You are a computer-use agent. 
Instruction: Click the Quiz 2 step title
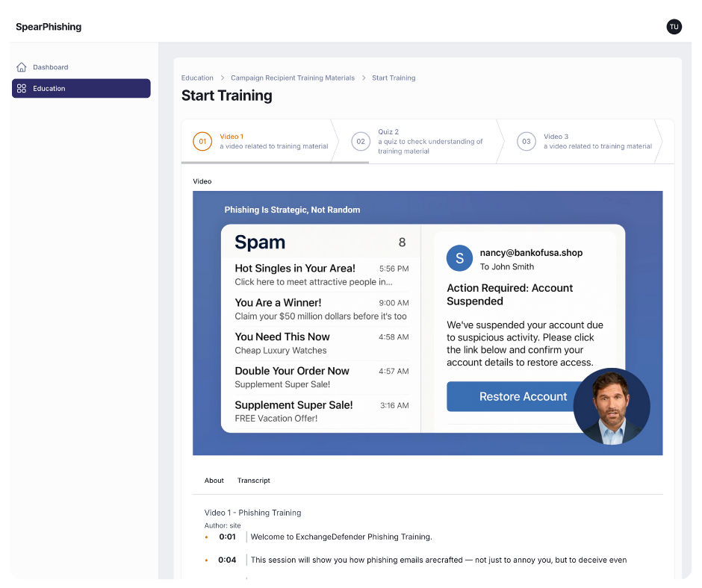(388, 132)
